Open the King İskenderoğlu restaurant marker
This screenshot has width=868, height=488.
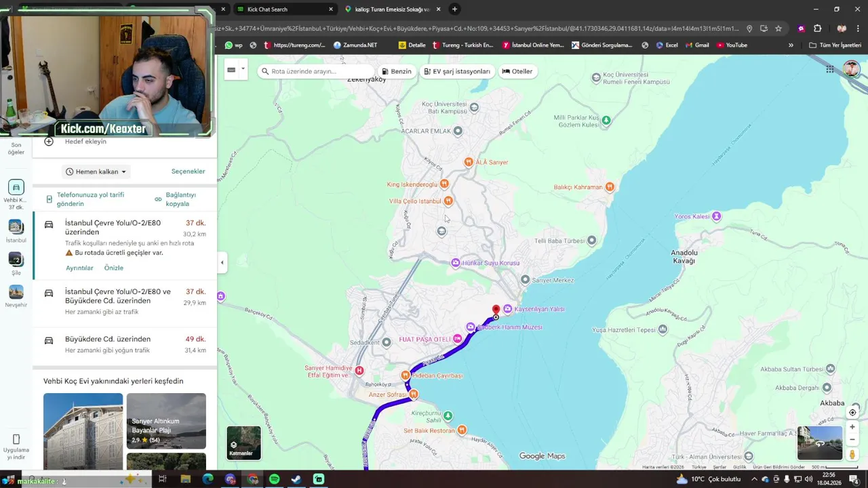tap(444, 184)
